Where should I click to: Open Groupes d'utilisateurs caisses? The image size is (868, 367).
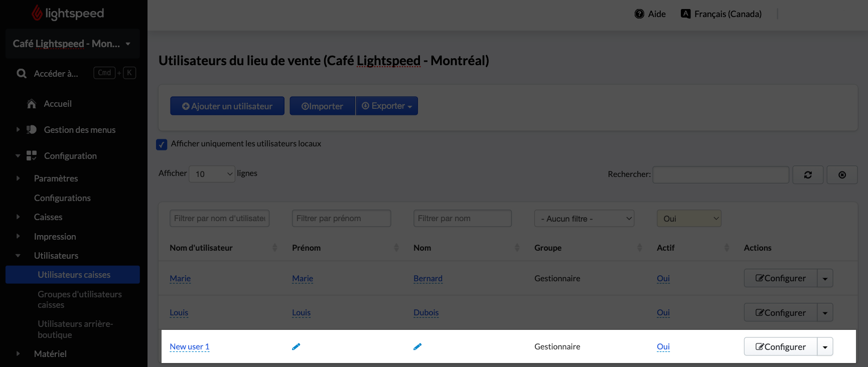click(x=80, y=299)
